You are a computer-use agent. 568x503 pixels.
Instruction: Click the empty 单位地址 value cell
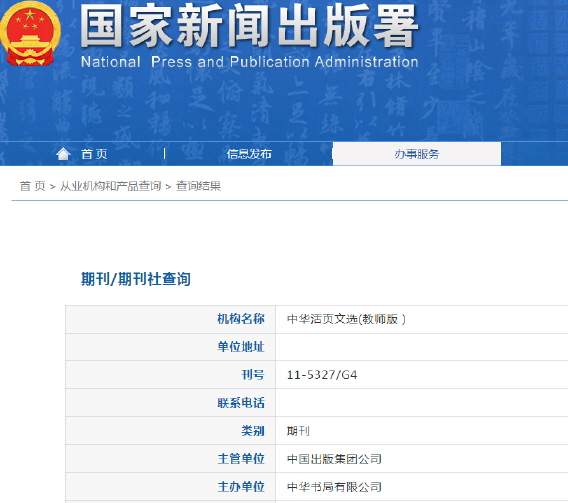tap(422, 347)
